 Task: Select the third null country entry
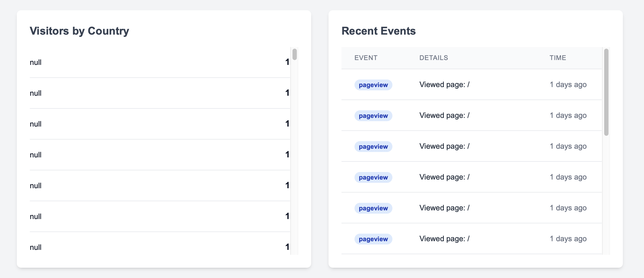tap(35, 124)
